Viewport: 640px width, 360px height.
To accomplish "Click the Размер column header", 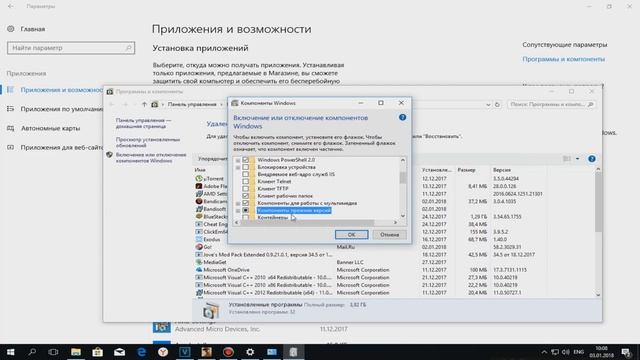I will click(467, 170).
